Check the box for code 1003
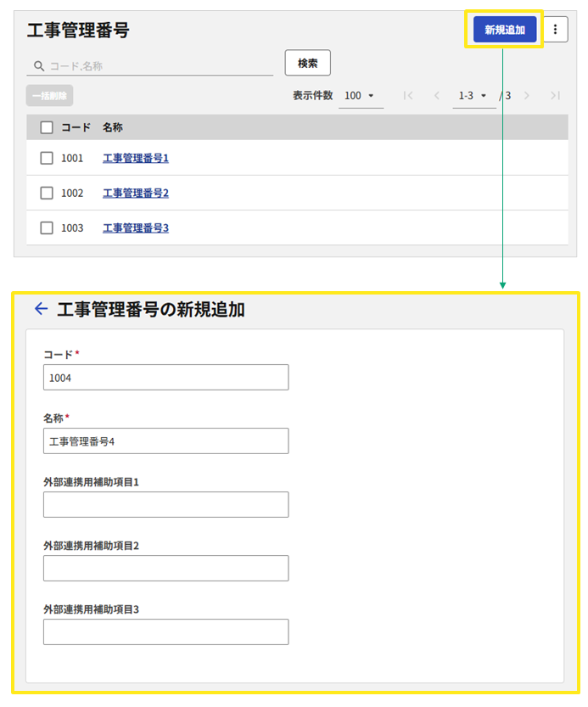 point(47,227)
